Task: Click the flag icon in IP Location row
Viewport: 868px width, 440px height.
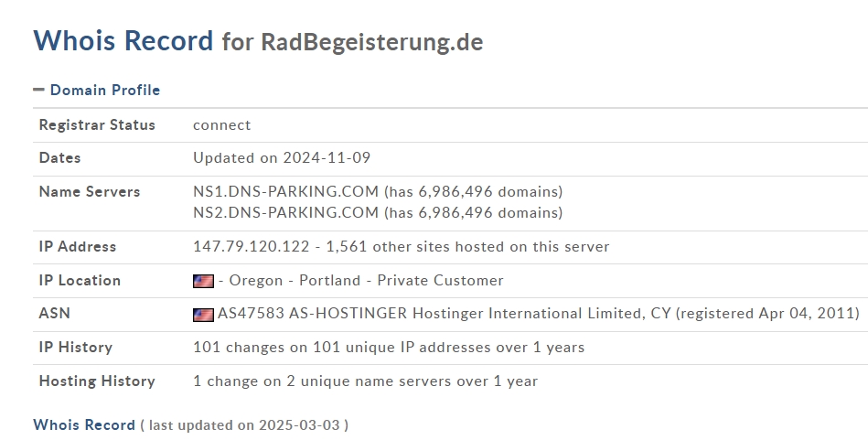Action: pyautogui.click(x=203, y=281)
